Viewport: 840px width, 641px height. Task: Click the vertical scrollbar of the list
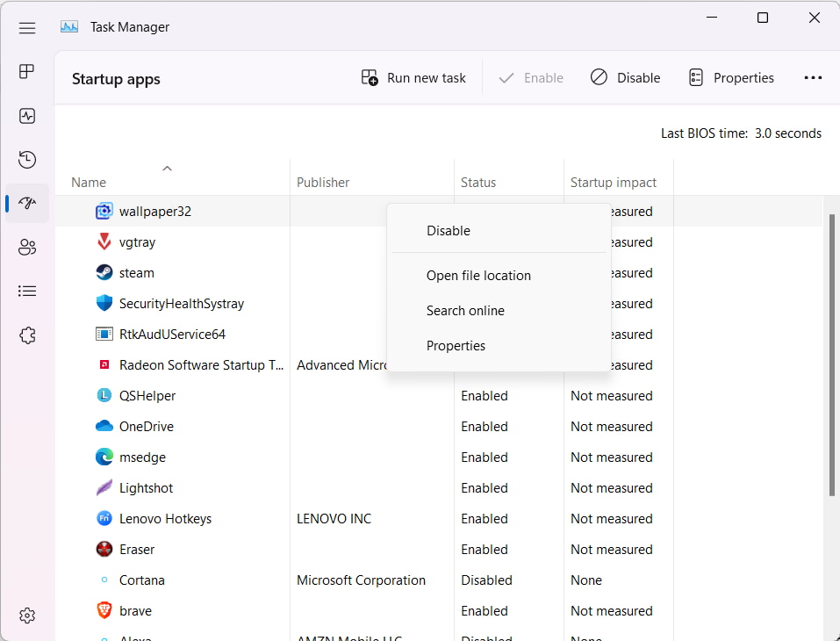(x=832, y=351)
